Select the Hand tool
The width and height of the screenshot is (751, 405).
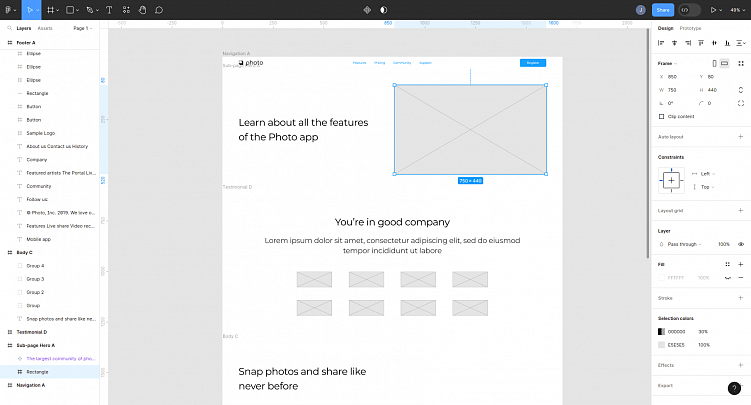click(142, 10)
